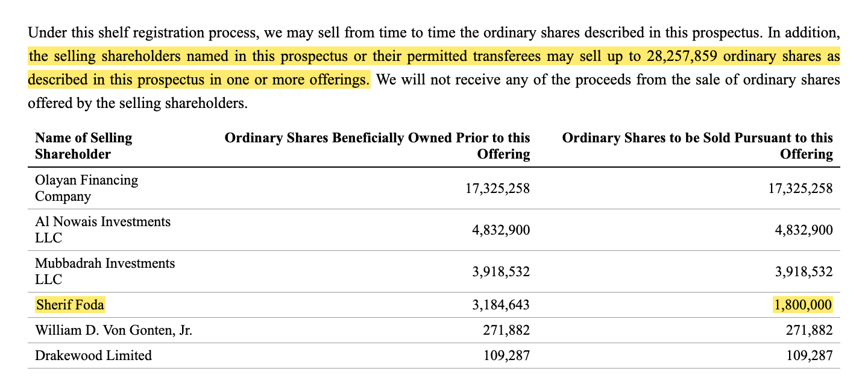The image size is (868, 386).
Task: Click Drakewood's 109,287 beneficially owned value
Action: point(507,356)
